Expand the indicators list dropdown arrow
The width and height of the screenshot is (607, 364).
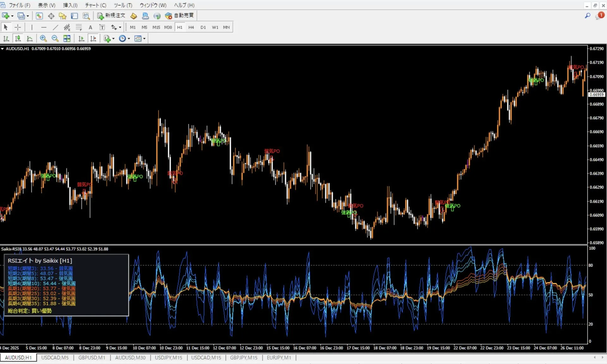tap(113, 39)
